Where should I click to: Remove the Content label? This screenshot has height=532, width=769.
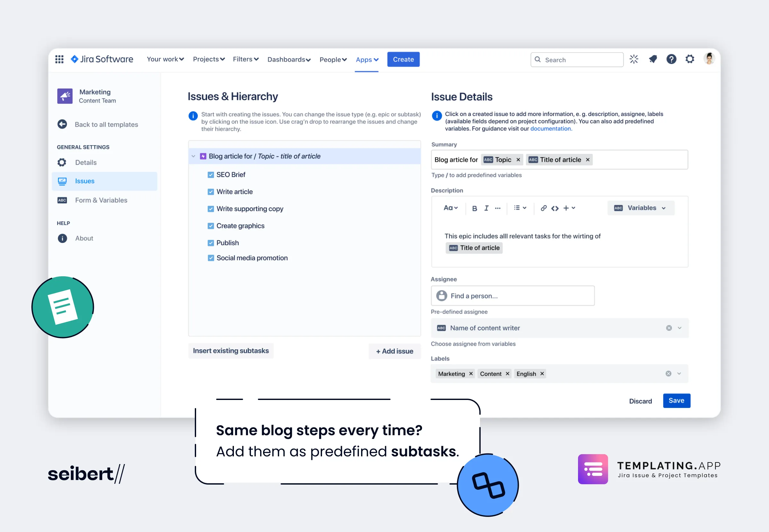point(508,374)
